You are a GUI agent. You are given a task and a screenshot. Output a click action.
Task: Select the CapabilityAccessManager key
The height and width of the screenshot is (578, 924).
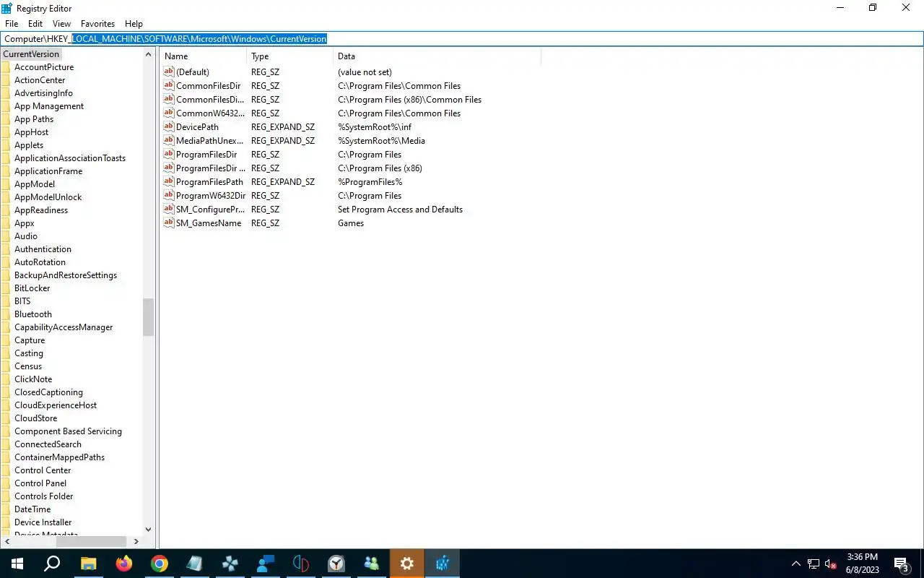tap(64, 327)
